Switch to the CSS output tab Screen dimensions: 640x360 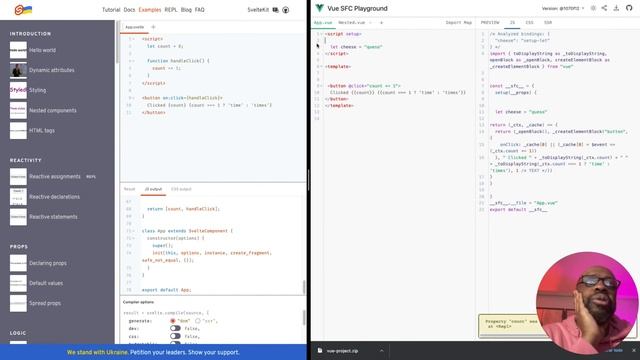181,189
